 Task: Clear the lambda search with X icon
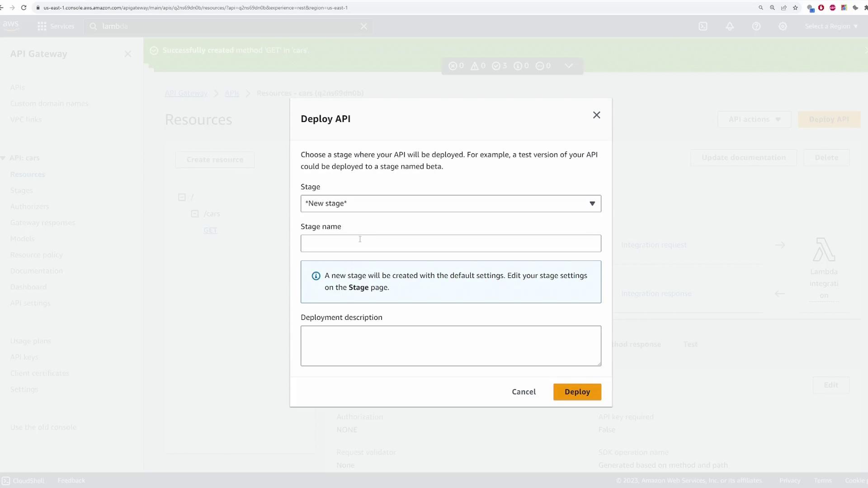point(363,26)
